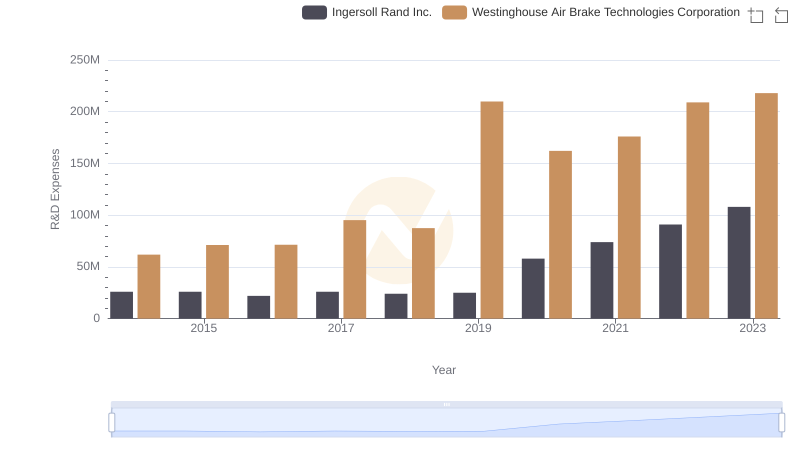This screenshot has height=461, width=800.
Task: Select Westinghouse 2020 bar
Action: pos(560,235)
